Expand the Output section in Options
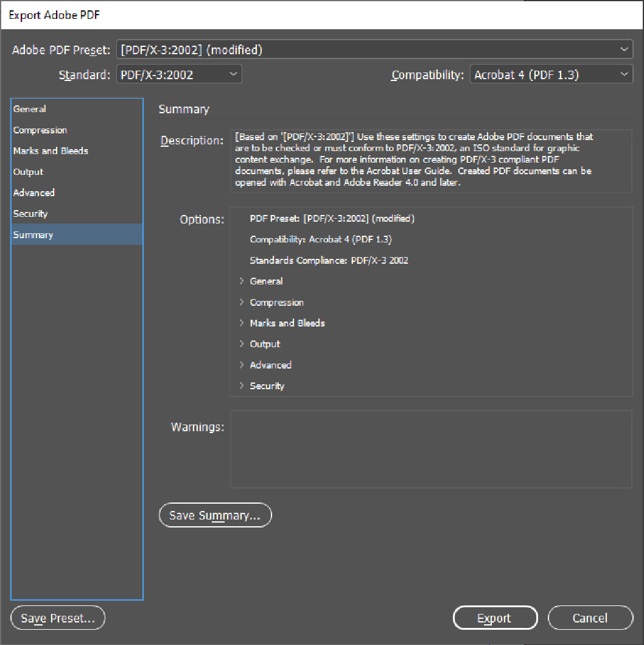This screenshot has width=644, height=645. point(242,344)
